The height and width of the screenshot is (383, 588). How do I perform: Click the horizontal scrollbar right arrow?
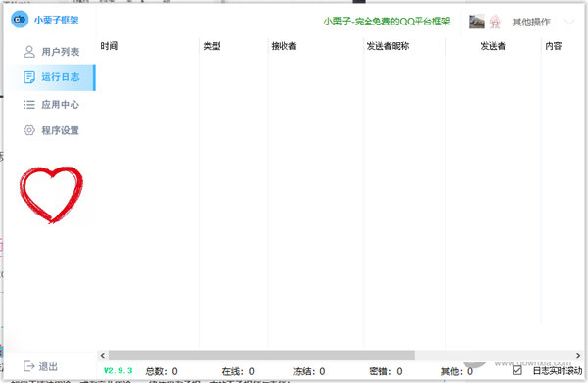click(x=578, y=355)
